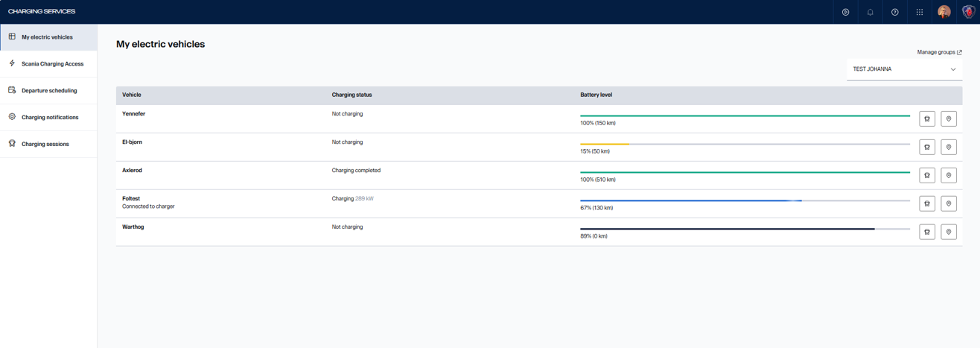980x348 pixels.
Task: Click the Departure scheduling calendar icon
Action: pos(12,90)
